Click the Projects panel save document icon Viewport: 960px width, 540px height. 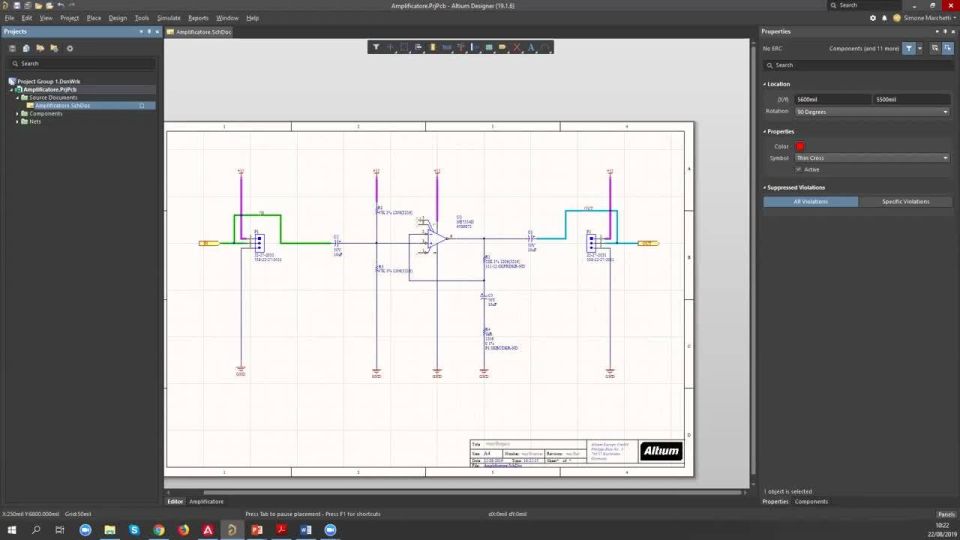[12, 48]
